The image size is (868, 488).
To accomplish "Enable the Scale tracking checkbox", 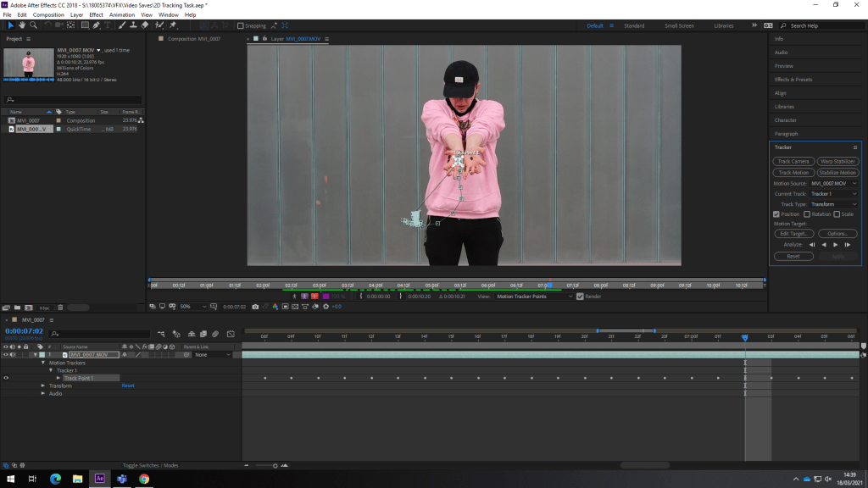I will click(x=837, y=214).
